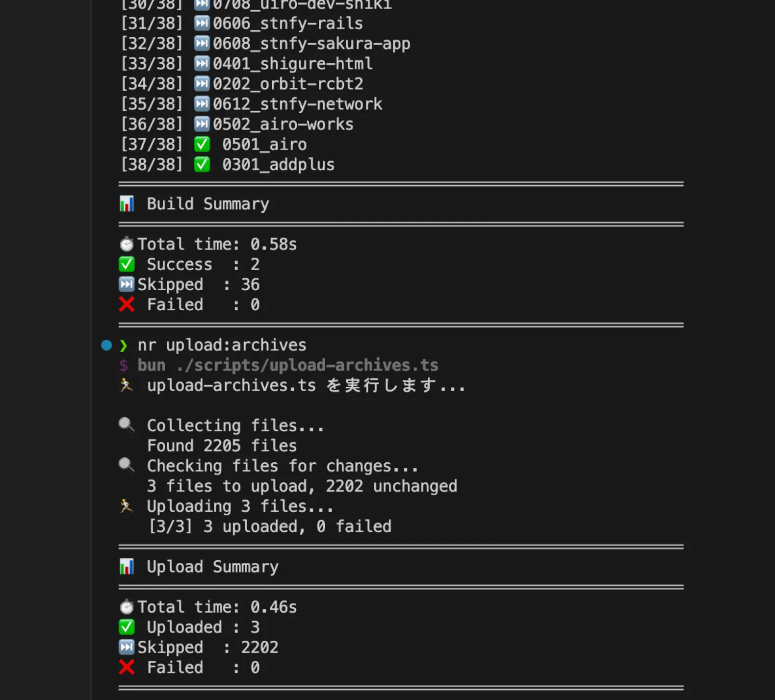Click the nr upload:archives command text
Viewport: 775px width, 700px height.
click(222, 345)
